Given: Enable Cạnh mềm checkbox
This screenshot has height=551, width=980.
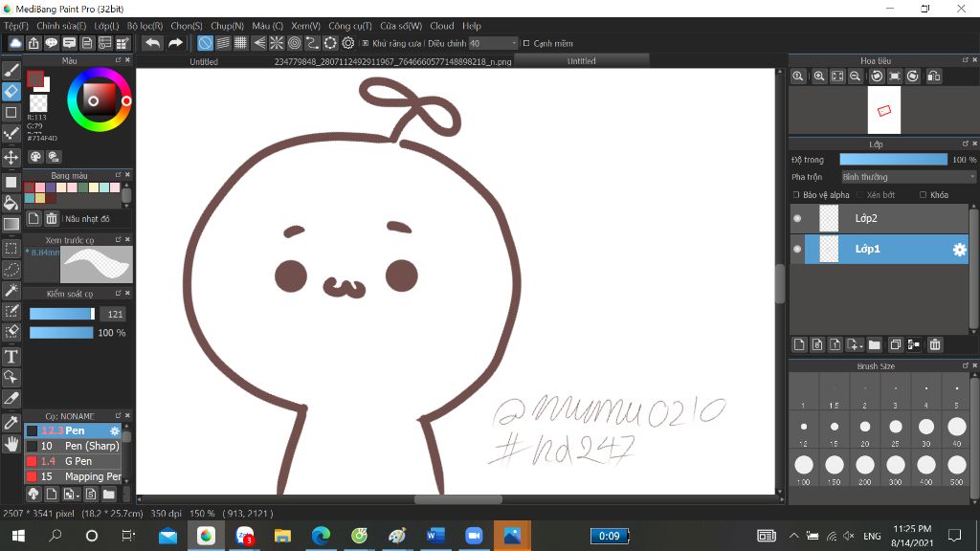Looking at the screenshot, I should (526, 43).
